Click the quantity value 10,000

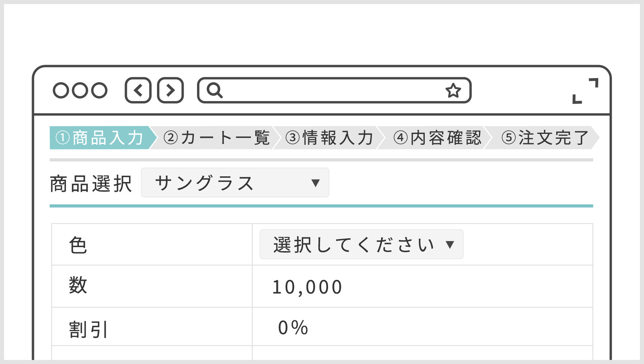click(307, 287)
